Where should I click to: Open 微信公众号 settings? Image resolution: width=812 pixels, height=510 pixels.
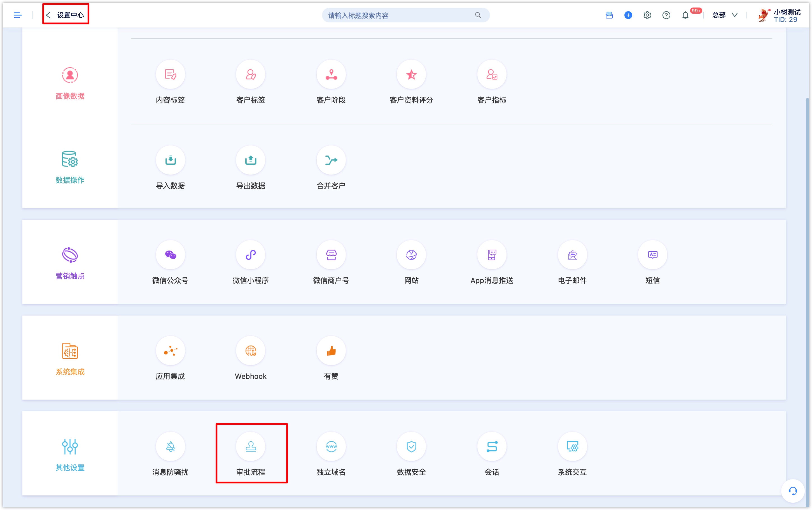tap(170, 262)
